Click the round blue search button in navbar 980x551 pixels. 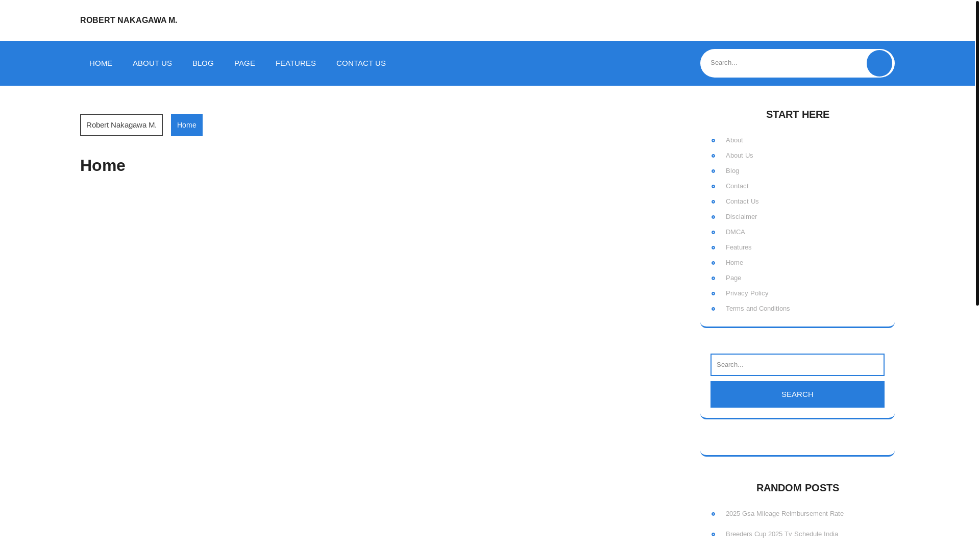pos(879,63)
